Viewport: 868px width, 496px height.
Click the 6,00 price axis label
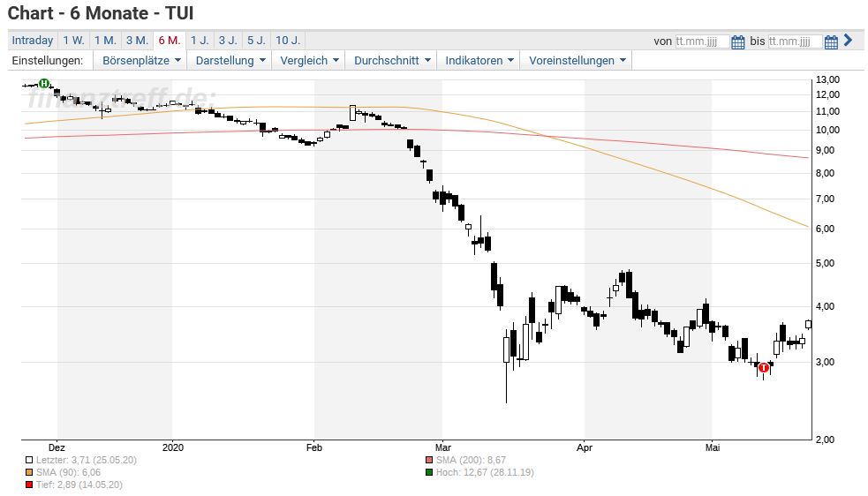click(x=825, y=229)
